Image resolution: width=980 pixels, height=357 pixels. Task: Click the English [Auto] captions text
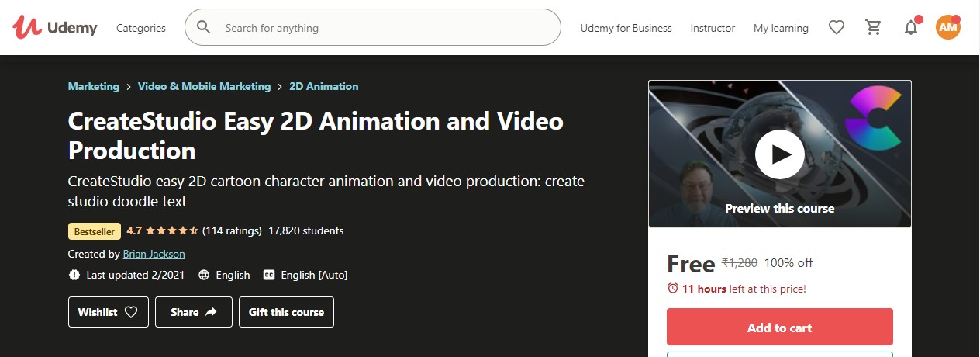pyautogui.click(x=314, y=275)
